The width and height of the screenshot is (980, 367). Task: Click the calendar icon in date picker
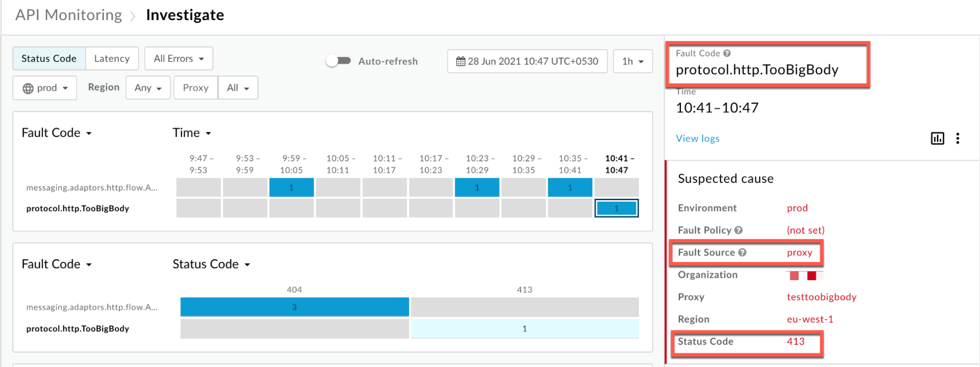[460, 61]
